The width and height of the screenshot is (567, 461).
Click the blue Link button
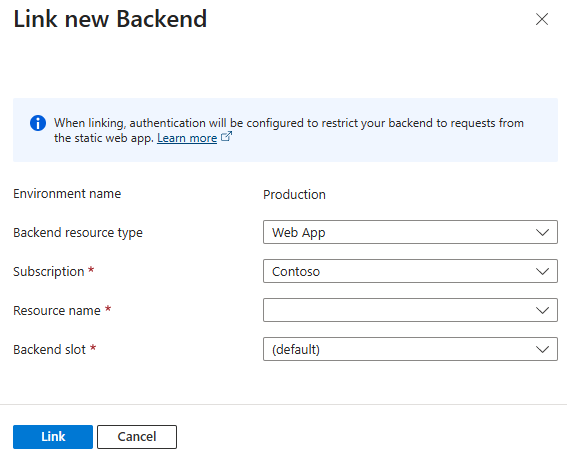click(53, 437)
